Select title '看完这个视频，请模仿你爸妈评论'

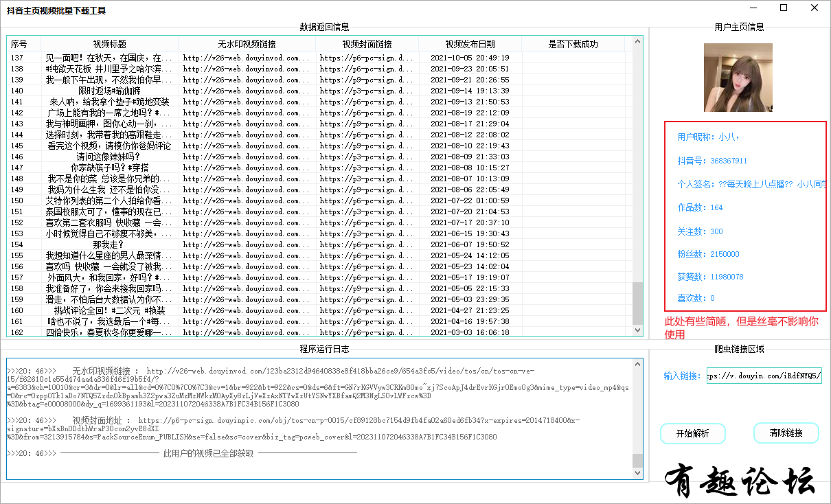pyautogui.click(x=109, y=146)
